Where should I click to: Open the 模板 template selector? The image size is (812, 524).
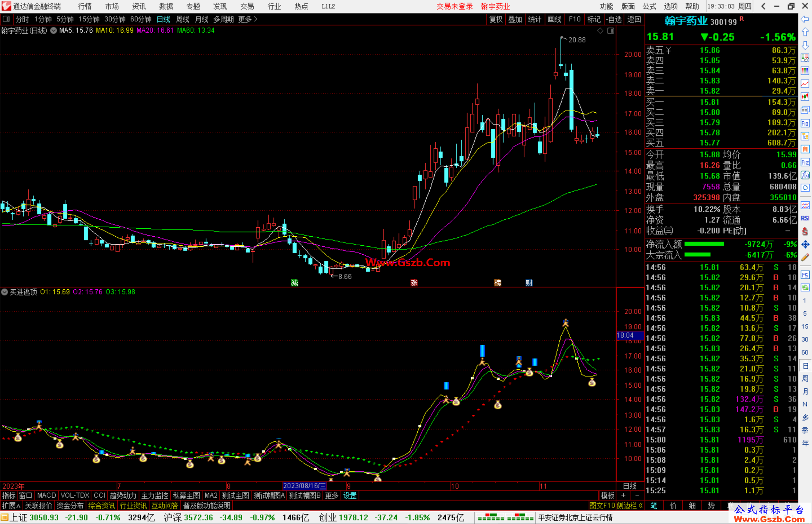click(607, 495)
